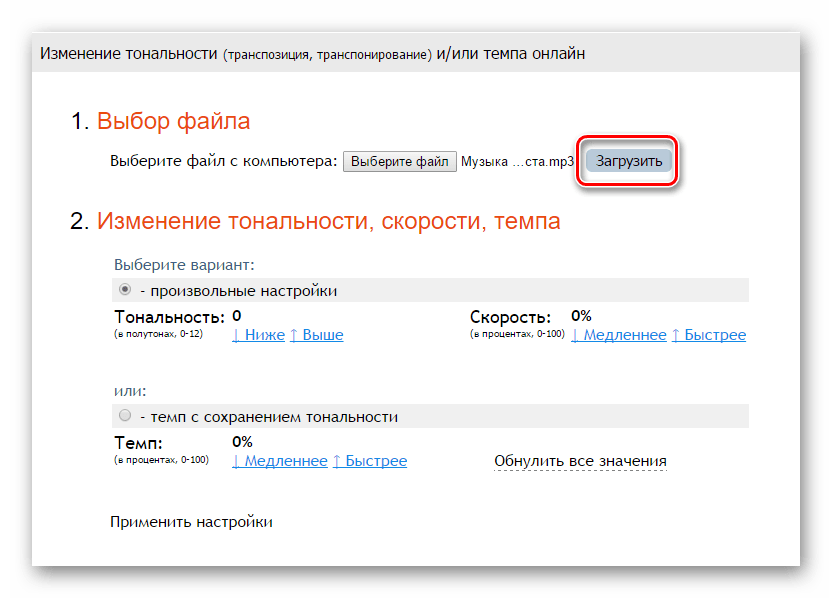Click the page title "Изменение тональности" header bar

click(x=313, y=53)
